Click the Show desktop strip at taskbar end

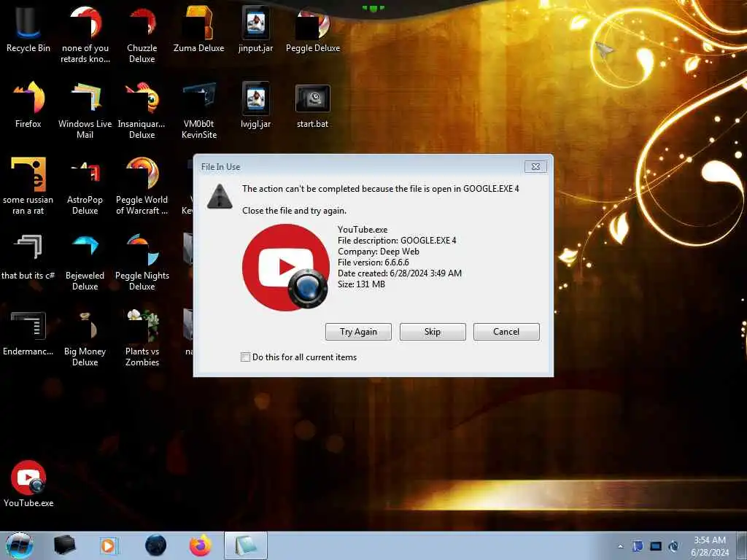point(742,546)
